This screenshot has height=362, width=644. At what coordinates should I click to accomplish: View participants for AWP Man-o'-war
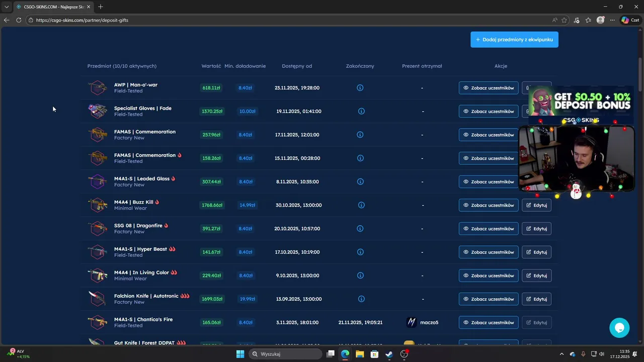coord(489,87)
